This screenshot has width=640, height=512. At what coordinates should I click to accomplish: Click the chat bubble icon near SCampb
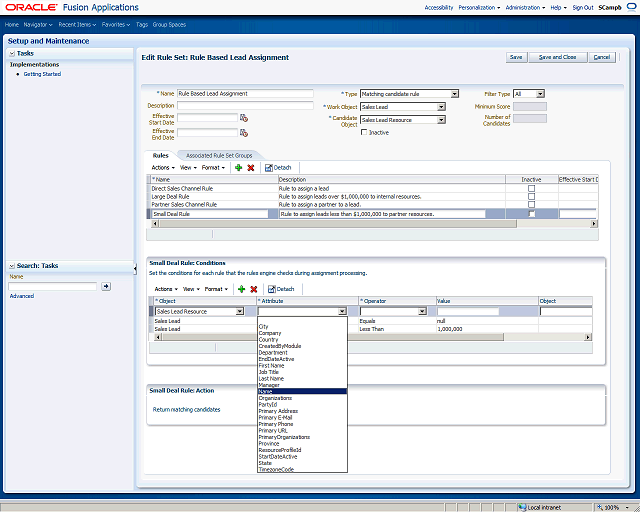(x=631, y=7)
